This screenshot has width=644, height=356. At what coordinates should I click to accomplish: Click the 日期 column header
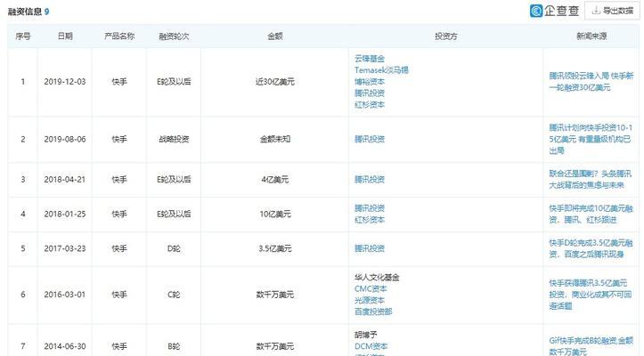click(x=65, y=36)
